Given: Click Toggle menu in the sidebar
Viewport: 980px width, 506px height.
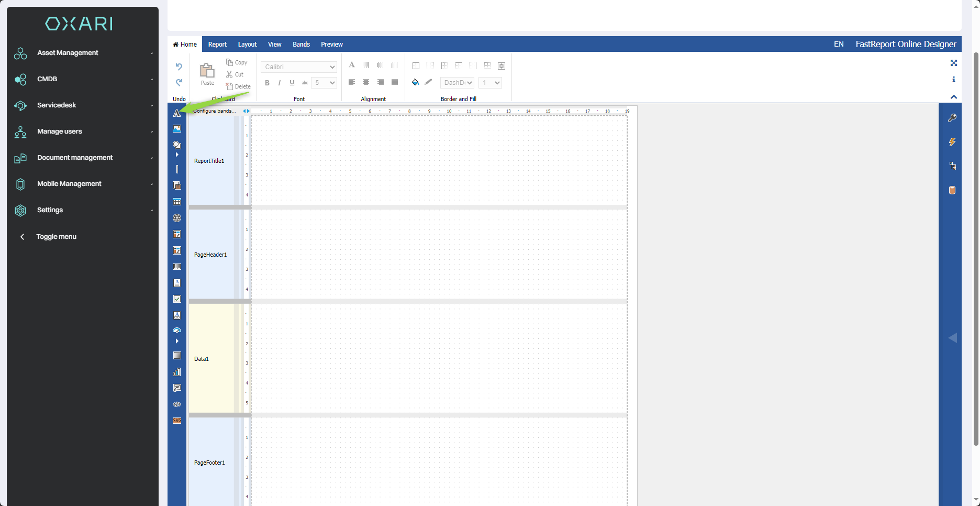Looking at the screenshot, I should point(56,237).
